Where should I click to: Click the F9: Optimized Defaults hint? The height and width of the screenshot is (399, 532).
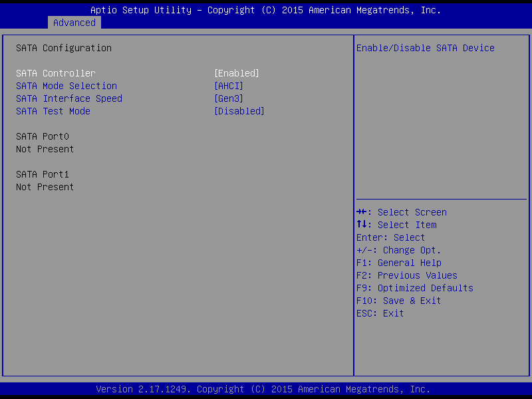415,288
